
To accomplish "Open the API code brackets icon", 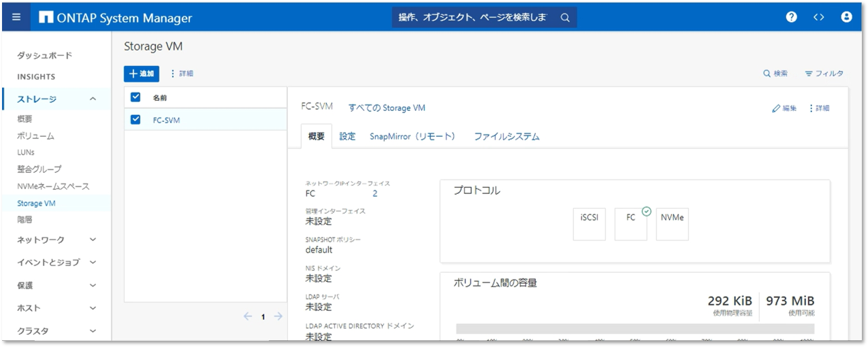I will click(819, 18).
